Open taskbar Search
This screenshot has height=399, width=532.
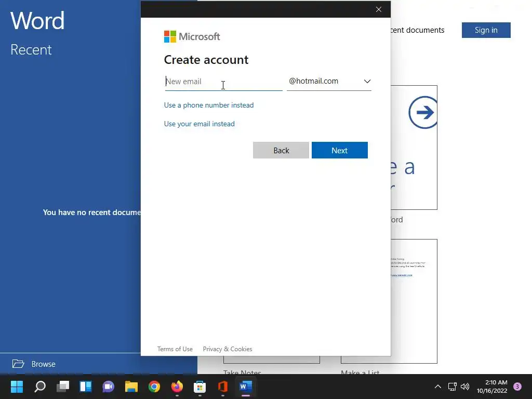[40, 387]
